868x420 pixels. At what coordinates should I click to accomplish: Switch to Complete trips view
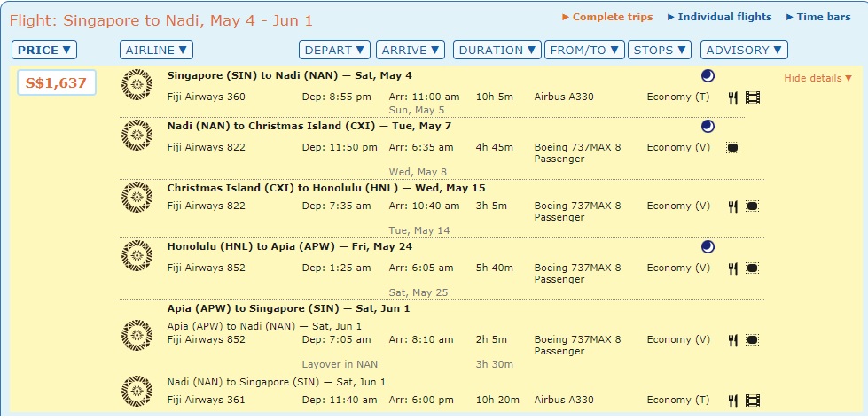click(x=607, y=17)
